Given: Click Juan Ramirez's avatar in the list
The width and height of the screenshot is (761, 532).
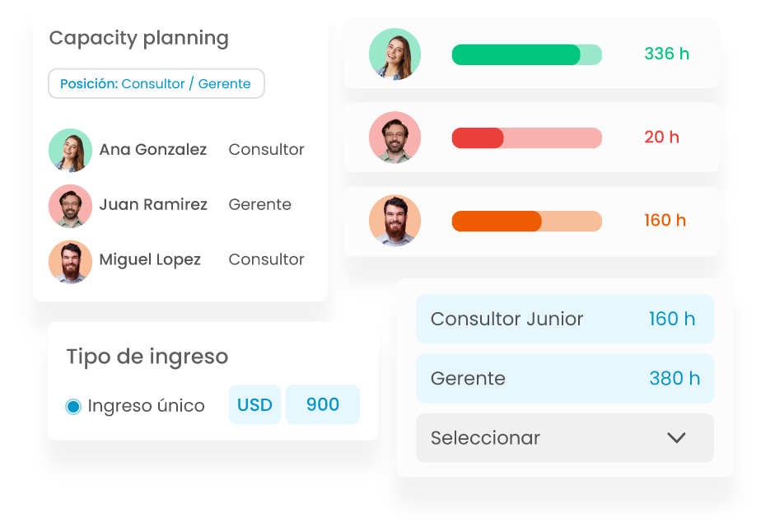Looking at the screenshot, I should click(70, 206).
